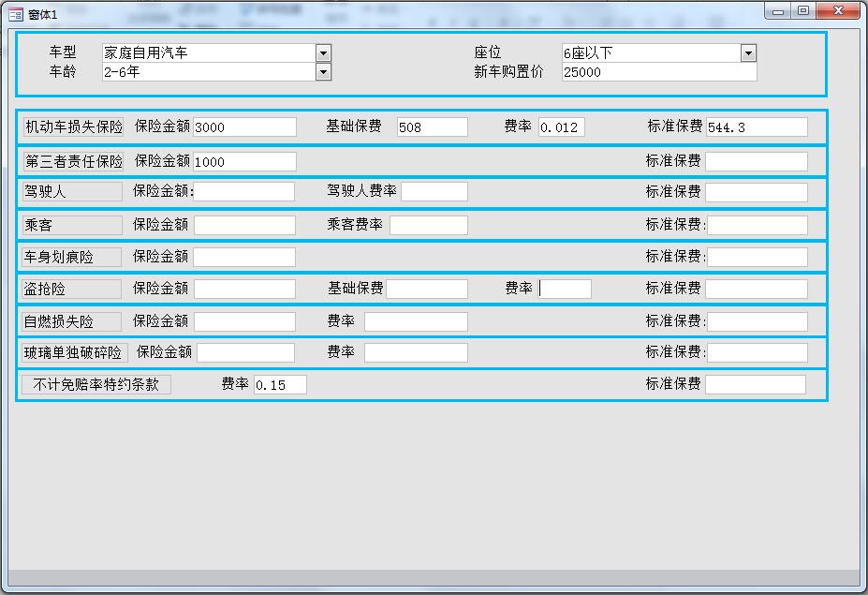Click the 窗体1 form icon in title bar
Image resolution: width=868 pixels, height=595 pixels.
[x=16, y=14]
